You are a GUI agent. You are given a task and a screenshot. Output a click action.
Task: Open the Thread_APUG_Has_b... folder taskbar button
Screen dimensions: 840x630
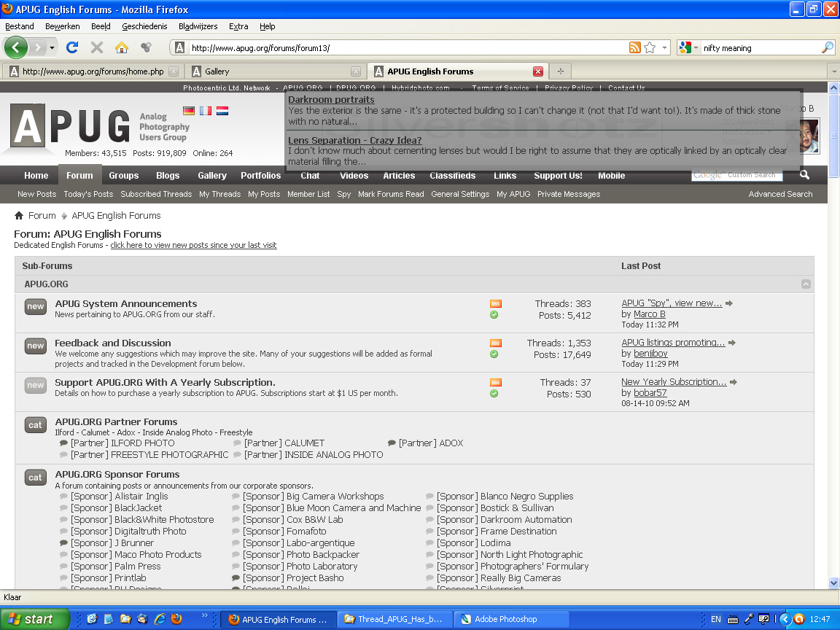tap(395, 619)
